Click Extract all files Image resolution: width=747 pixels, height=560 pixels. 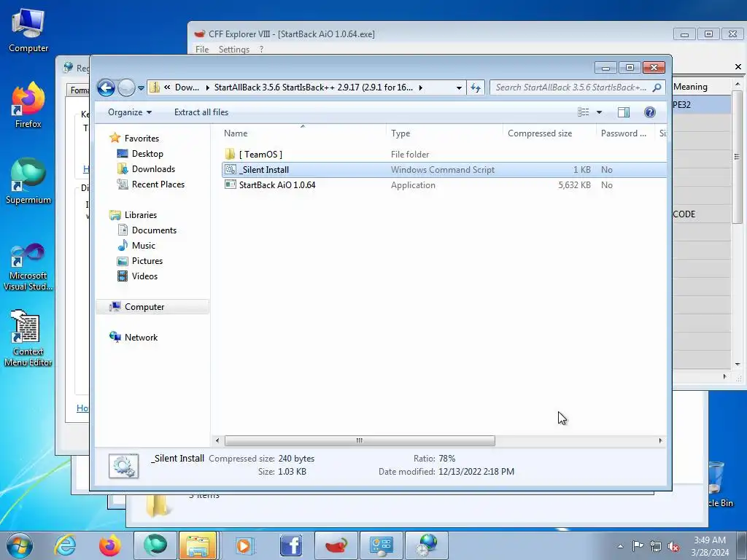(x=201, y=112)
